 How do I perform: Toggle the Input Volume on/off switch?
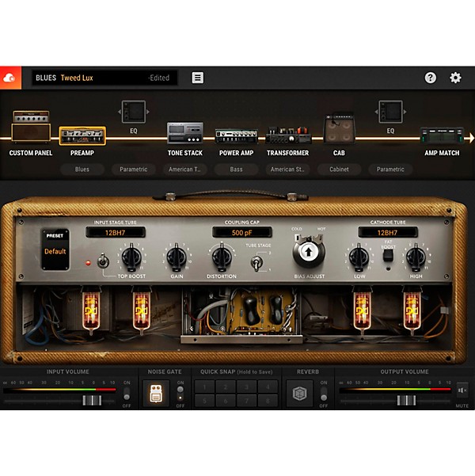tap(126, 394)
